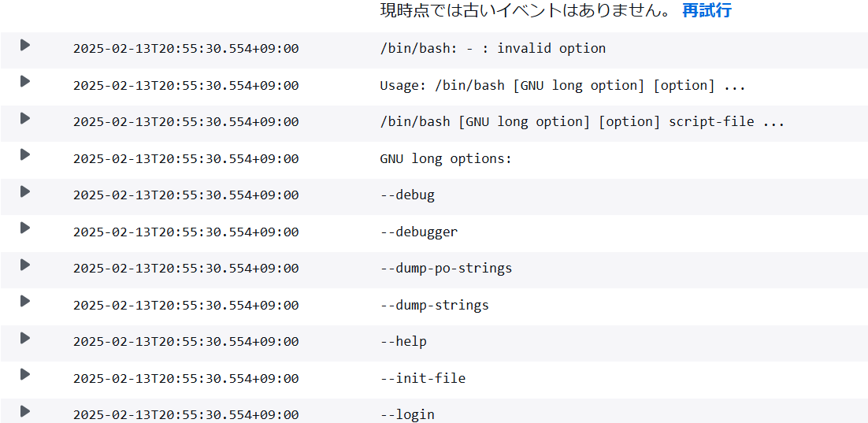Expand the '--dump-po-strings' log row
The width and height of the screenshot is (868, 423).
click(x=25, y=265)
